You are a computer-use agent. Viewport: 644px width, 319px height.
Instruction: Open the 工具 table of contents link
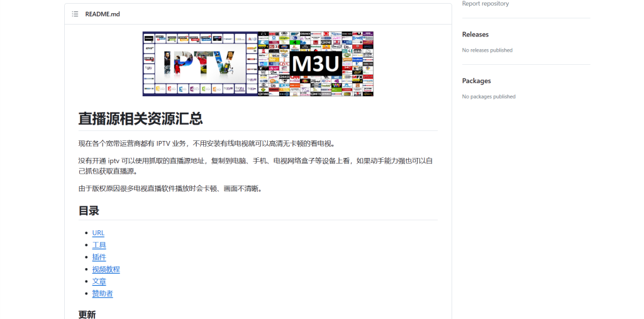pos(99,245)
